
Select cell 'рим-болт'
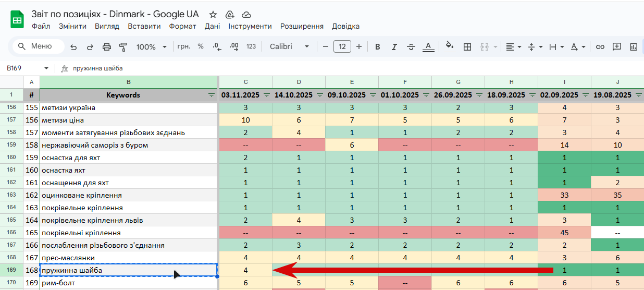[128, 283]
